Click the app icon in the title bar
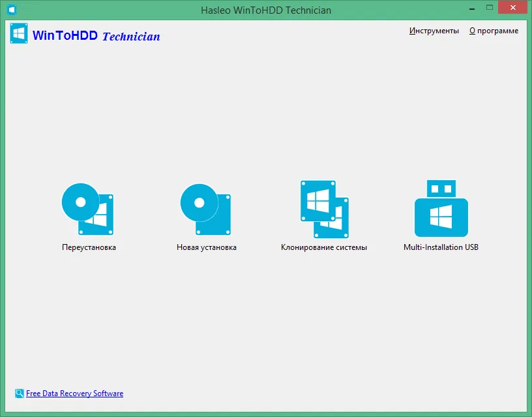Screen dimensions: 532x417 [12, 10]
